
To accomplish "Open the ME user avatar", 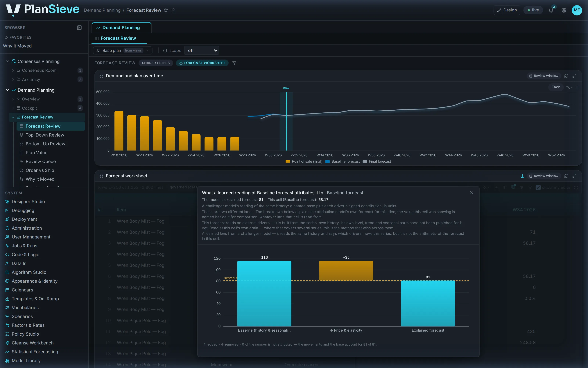I will [x=577, y=10].
